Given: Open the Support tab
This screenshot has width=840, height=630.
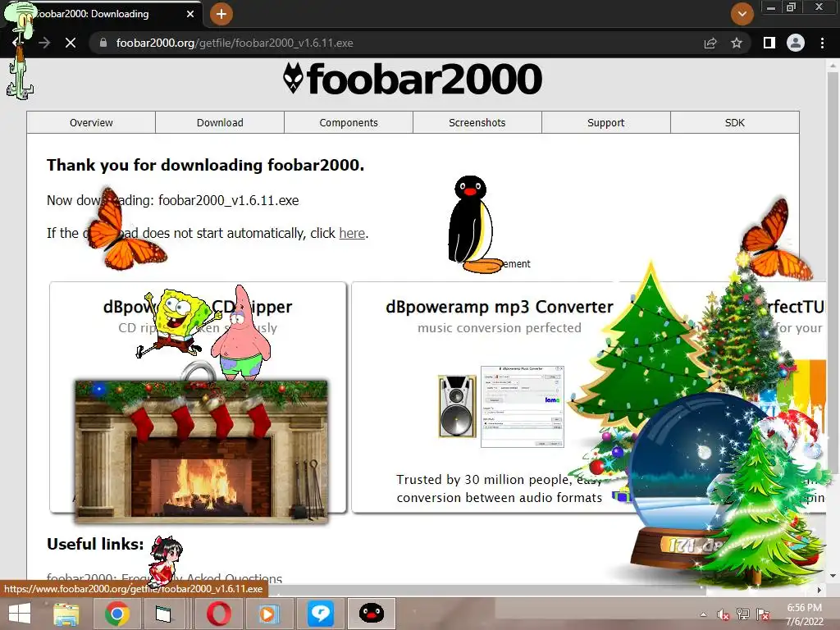Looking at the screenshot, I should point(606,123).
